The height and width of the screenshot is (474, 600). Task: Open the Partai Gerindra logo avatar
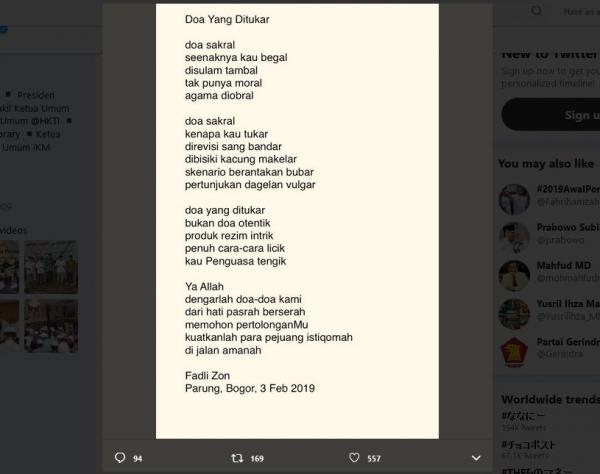[514, 352]
